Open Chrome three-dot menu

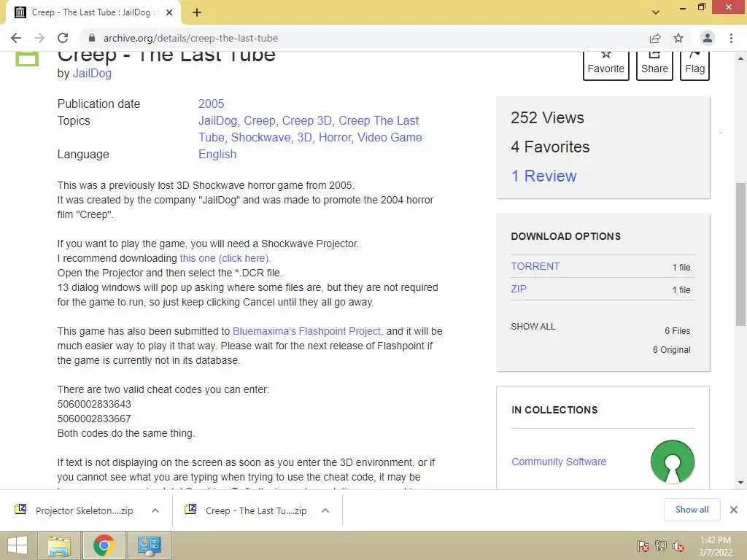[x=731, y=38]
